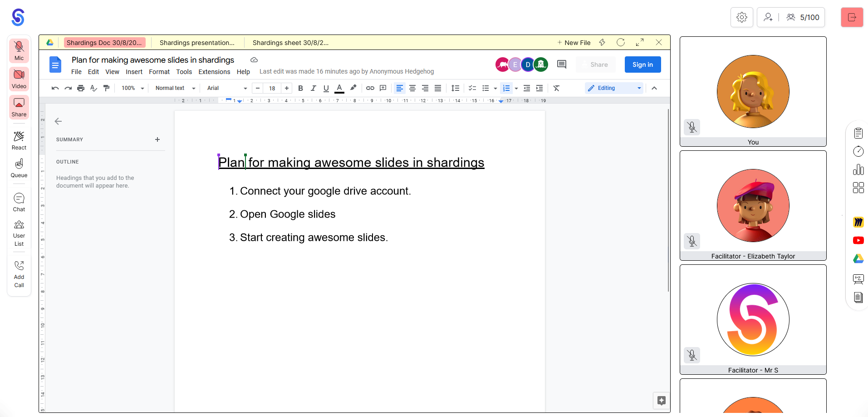Select the paint format tool

click(x=106, y=88)
